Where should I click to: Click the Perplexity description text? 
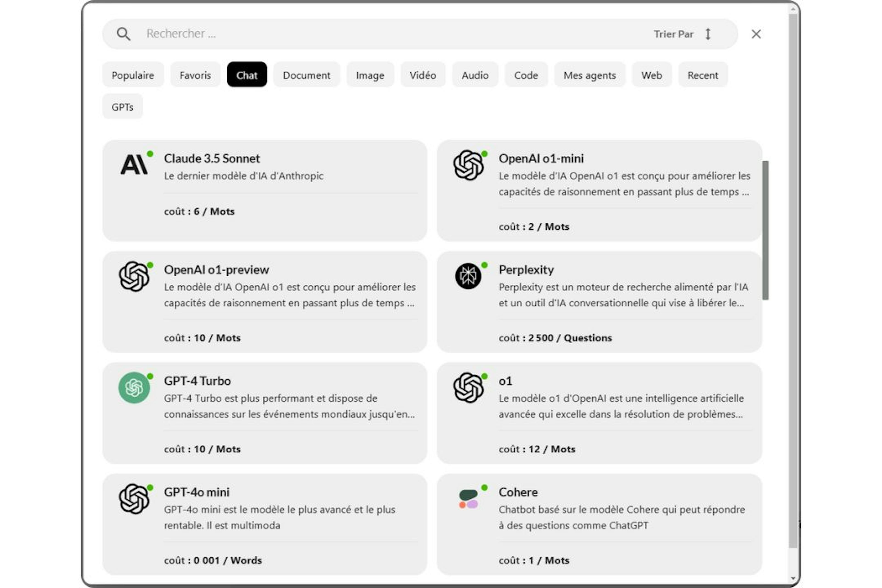pos(623,295)
